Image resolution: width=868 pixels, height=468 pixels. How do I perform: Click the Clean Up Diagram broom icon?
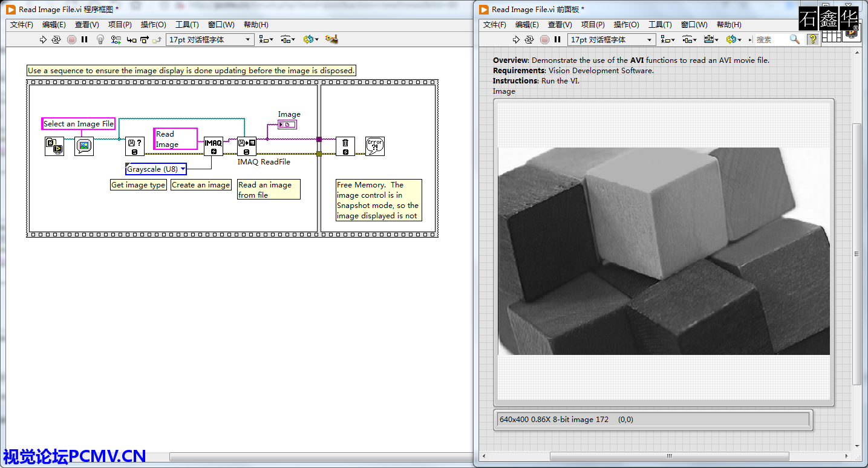click(x=331, y=40)
